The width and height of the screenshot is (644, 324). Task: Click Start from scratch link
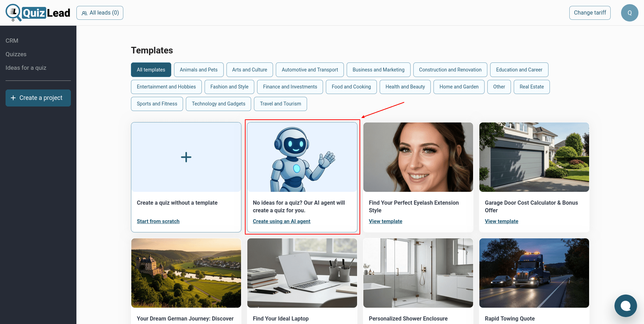158,221
